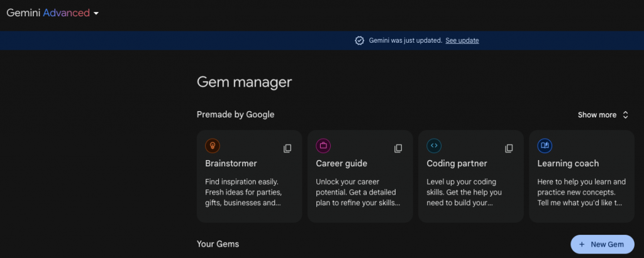Open the Brainstormer card title
644x258 pixels.
pyautogui.click(x=231, y=163)
